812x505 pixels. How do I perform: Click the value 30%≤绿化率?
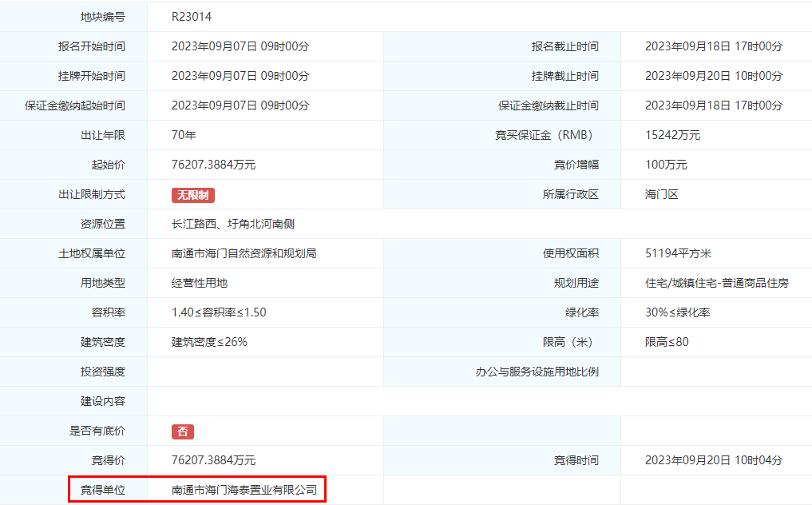(x=677, y=312)
